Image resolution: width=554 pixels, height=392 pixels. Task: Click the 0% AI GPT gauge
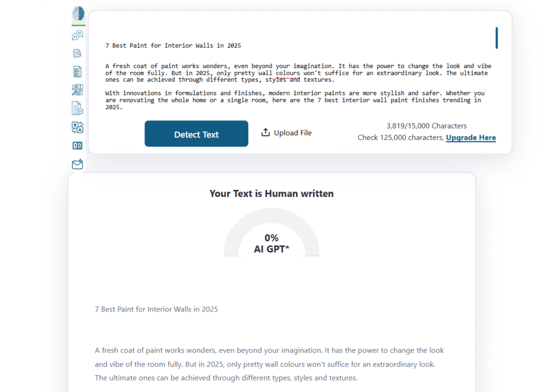(272, 232)
